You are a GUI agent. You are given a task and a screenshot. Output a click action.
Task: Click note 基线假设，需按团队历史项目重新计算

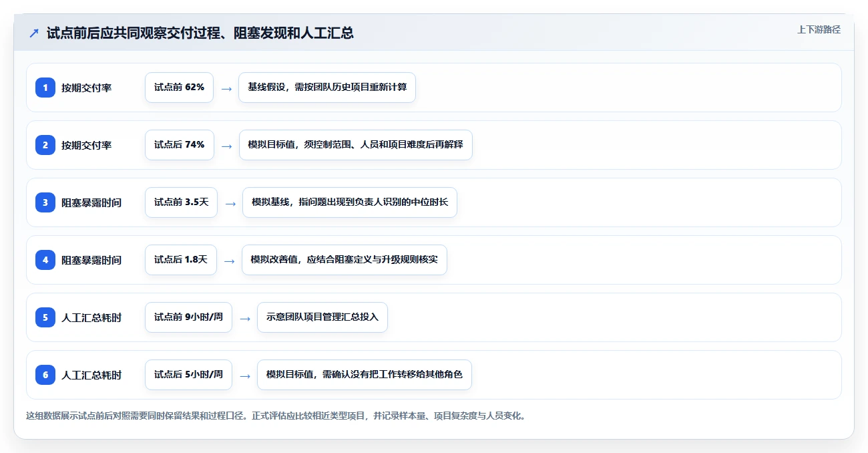pyautogui.click(x=327, y=88)
